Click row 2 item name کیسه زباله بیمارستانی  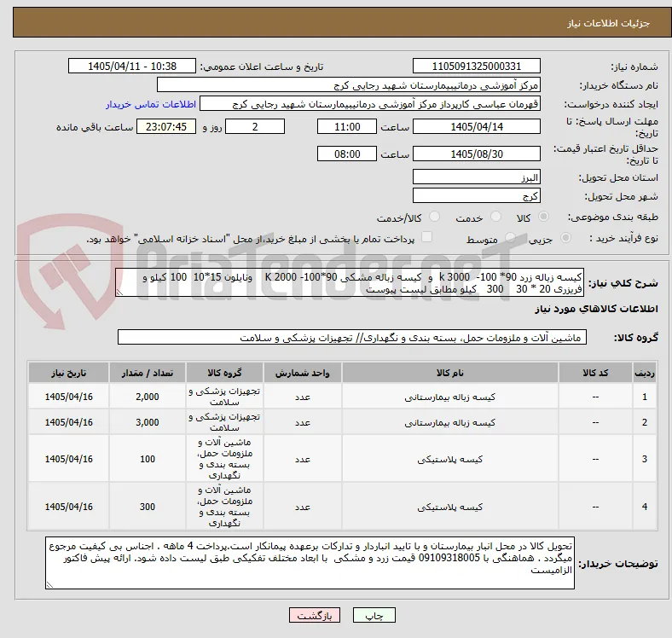pos(450,422)
